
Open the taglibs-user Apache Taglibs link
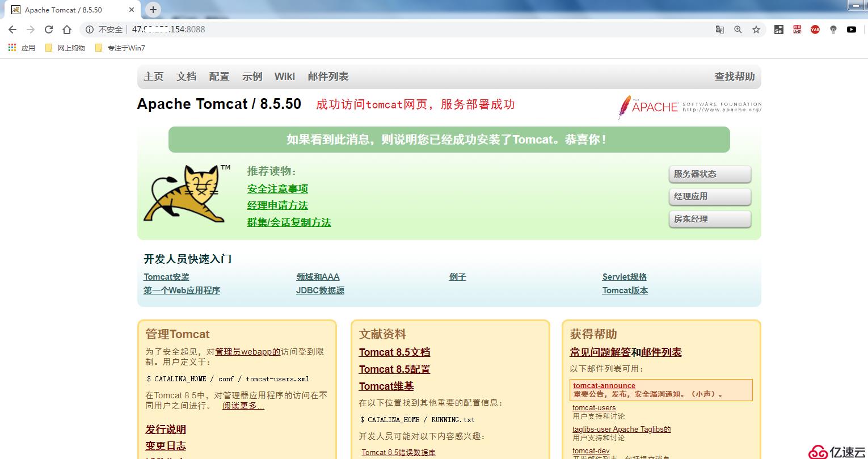click(x=622, y=429)
